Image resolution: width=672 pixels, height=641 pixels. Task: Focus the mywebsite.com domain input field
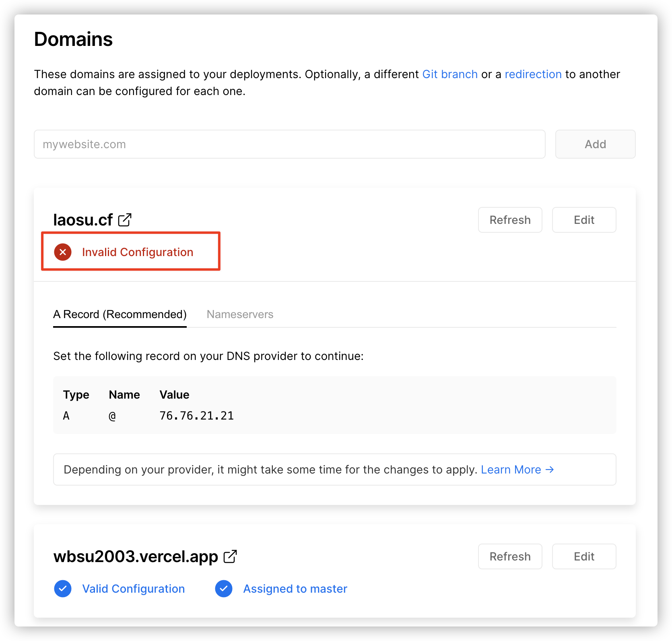coord(289,144)
